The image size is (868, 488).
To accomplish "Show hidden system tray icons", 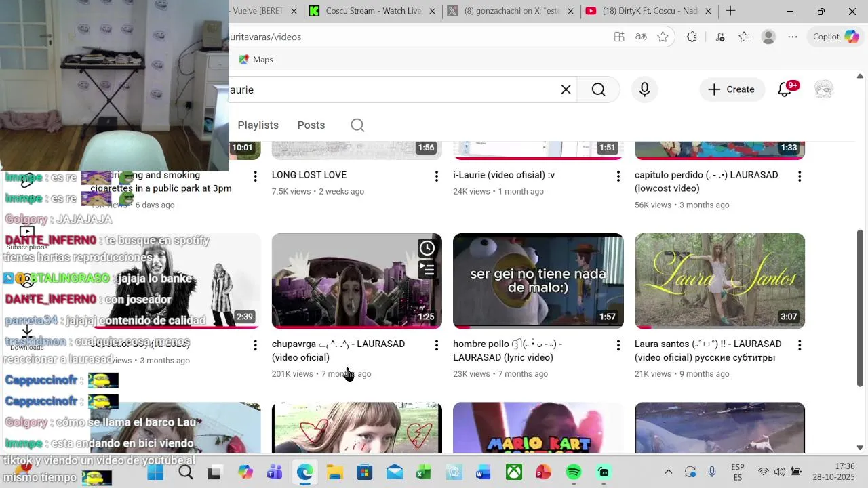I will [x=668, y=472].
